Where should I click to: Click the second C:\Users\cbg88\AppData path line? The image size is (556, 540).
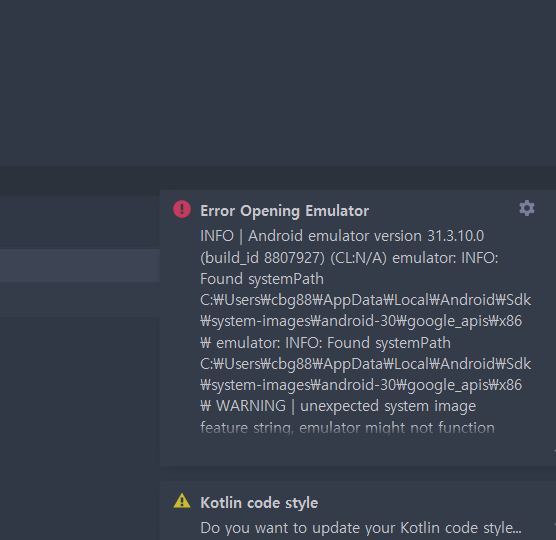[365, 364]
